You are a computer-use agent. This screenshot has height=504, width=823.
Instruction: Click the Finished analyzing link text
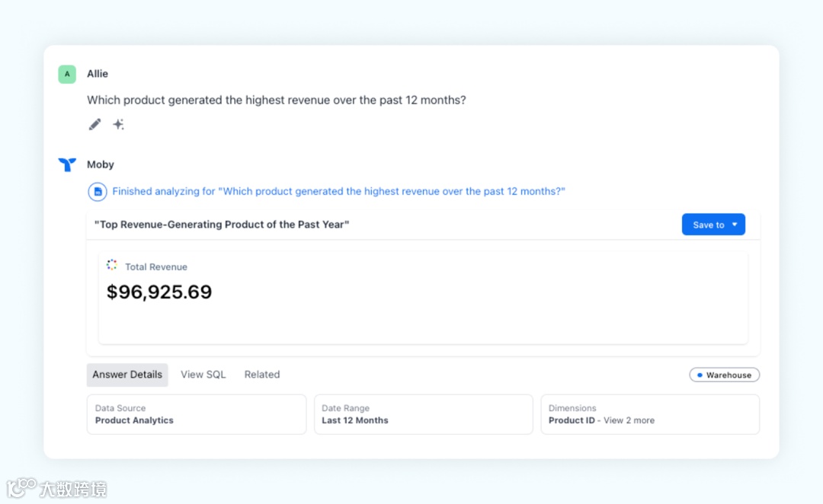338,192
